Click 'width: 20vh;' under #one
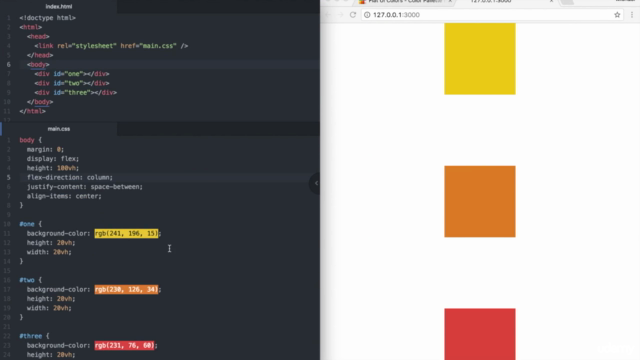This screenshot has width=640, height=360. click(49, 252)
